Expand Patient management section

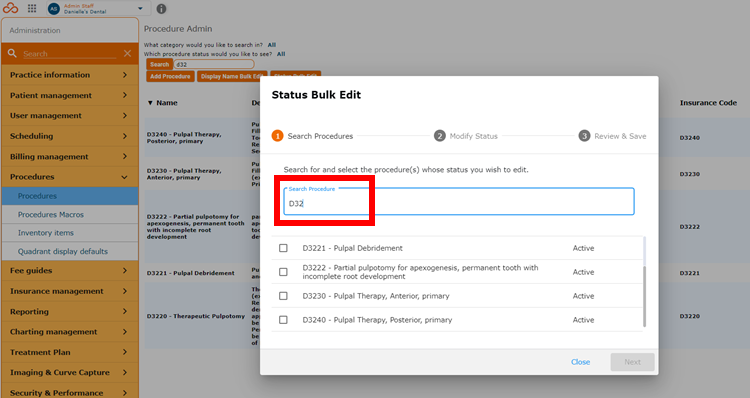coord(70,96)
